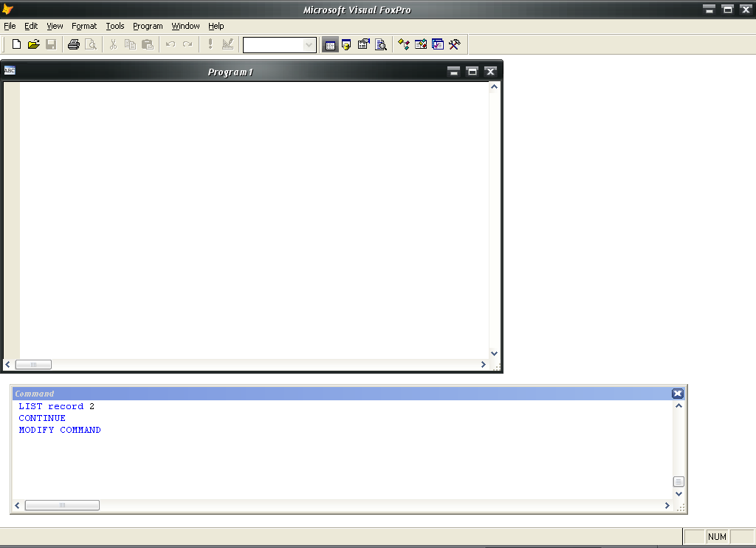Click the Command window scroll right arrow

click(x=667, y=506)
